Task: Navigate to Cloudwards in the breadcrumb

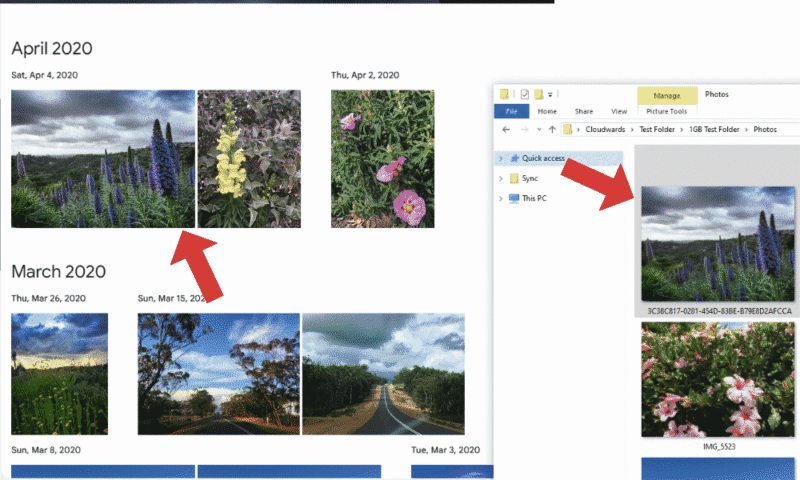Action: click(605, 130)
